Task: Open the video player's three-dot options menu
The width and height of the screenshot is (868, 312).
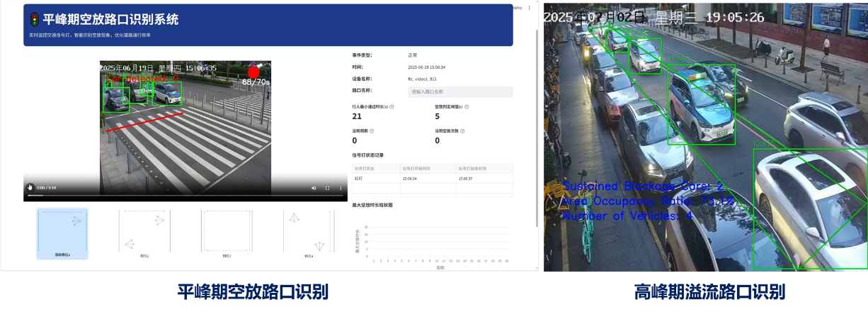Action: [x=341, y=188]
